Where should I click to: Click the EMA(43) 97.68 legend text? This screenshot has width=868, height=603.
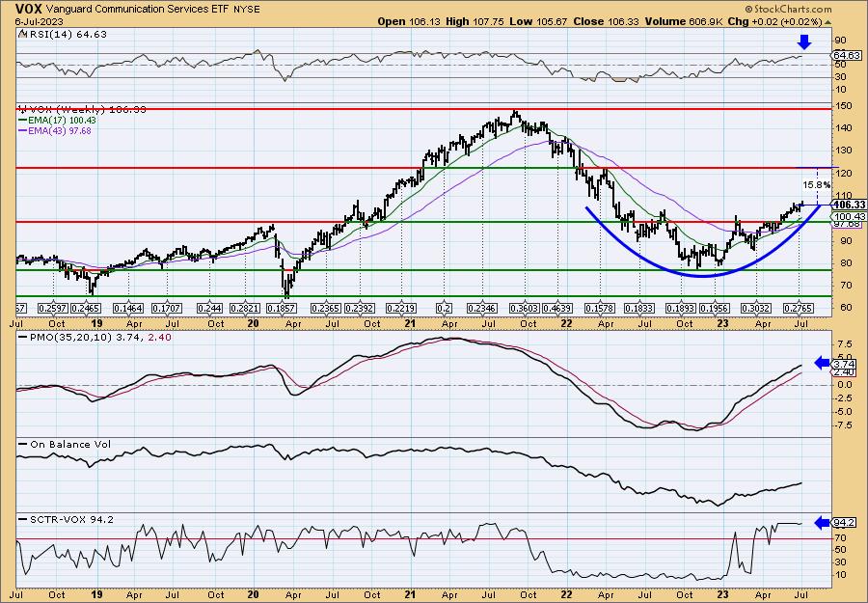click(x=59, y=131)
